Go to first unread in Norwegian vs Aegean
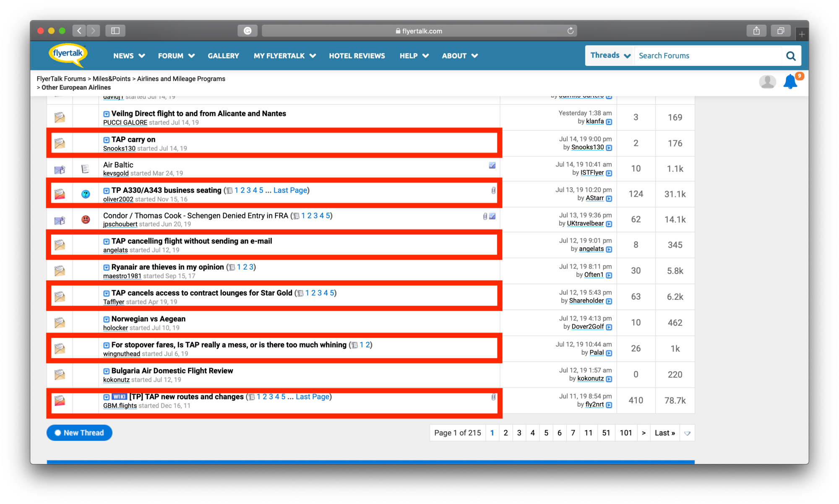 pyautogui.click(x=107, y=320)
